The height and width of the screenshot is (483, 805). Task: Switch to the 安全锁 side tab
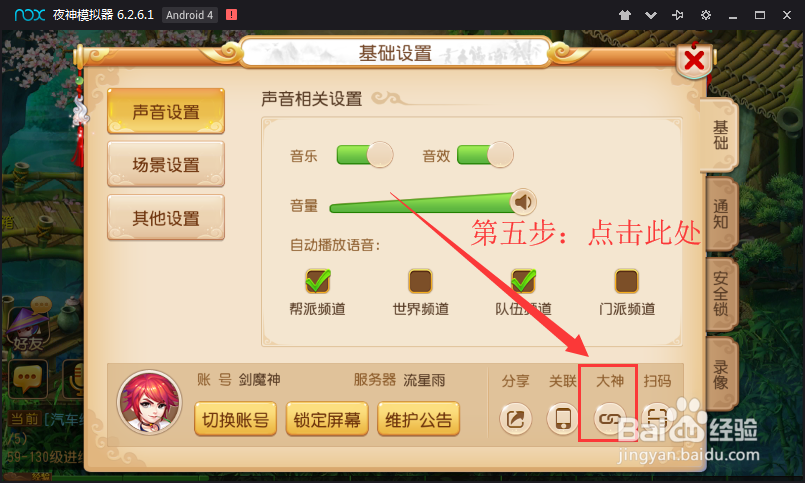(721, 294)
